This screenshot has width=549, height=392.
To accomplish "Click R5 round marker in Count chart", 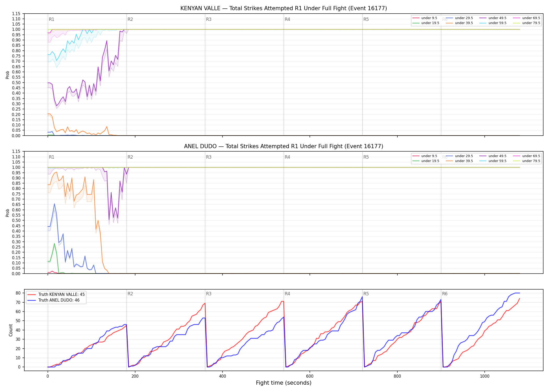I will point(366,294).
